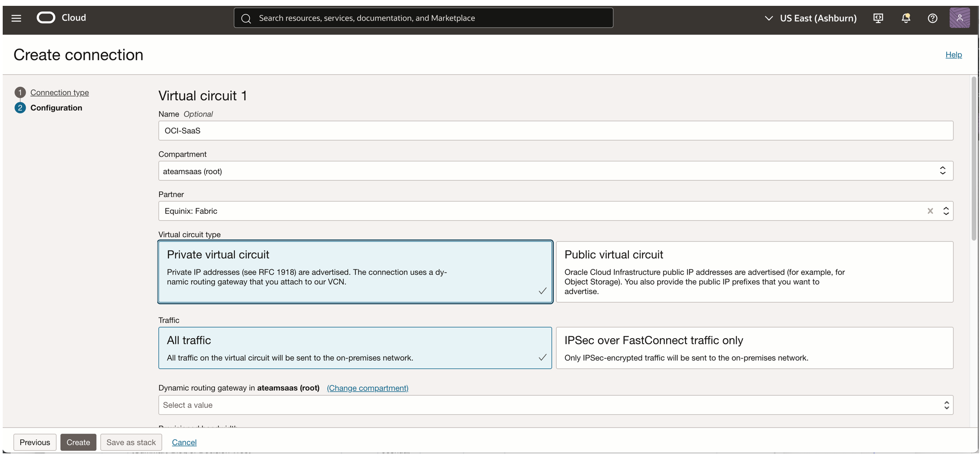Open the Partner dropdown list
Image resolution: width=980 pixels, height=456 pixels.
click(x=946, y=211)
